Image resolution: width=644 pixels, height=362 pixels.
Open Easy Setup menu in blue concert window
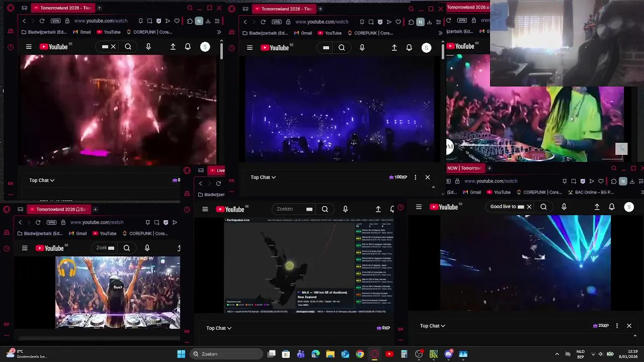(x=438, y=22)
